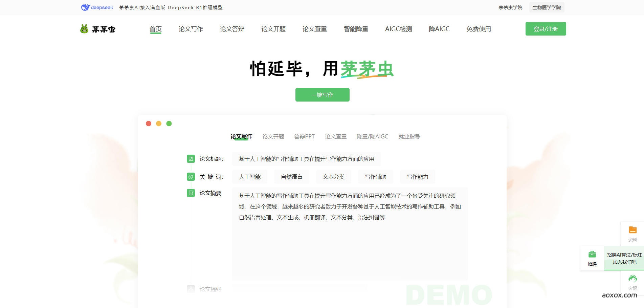Go to 首页 in main navigation

click(x=156, y=29)
